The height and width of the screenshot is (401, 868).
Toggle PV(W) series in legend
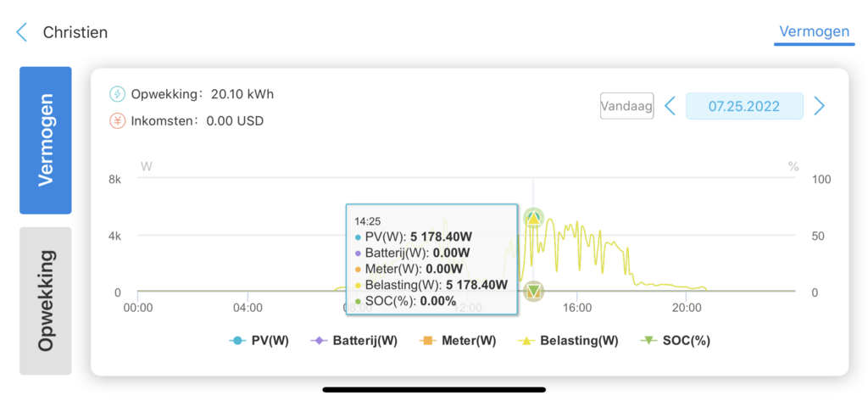click(259, 341)
